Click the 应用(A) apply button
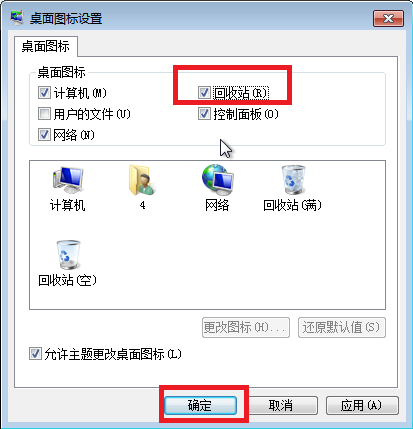 pos(362,405)
